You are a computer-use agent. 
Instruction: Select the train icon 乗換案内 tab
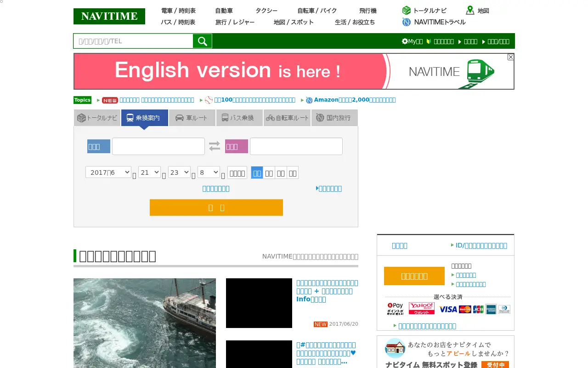pos(145,118)
